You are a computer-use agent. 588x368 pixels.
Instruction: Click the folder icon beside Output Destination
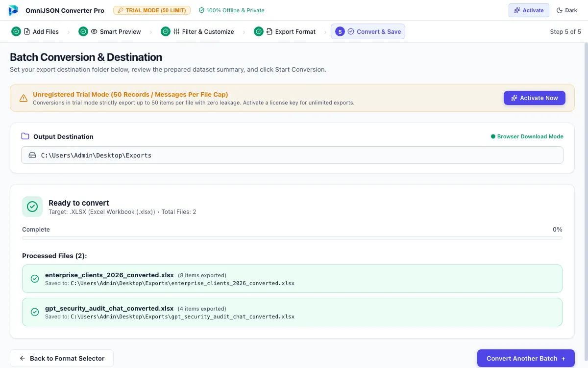pos(25,136)
